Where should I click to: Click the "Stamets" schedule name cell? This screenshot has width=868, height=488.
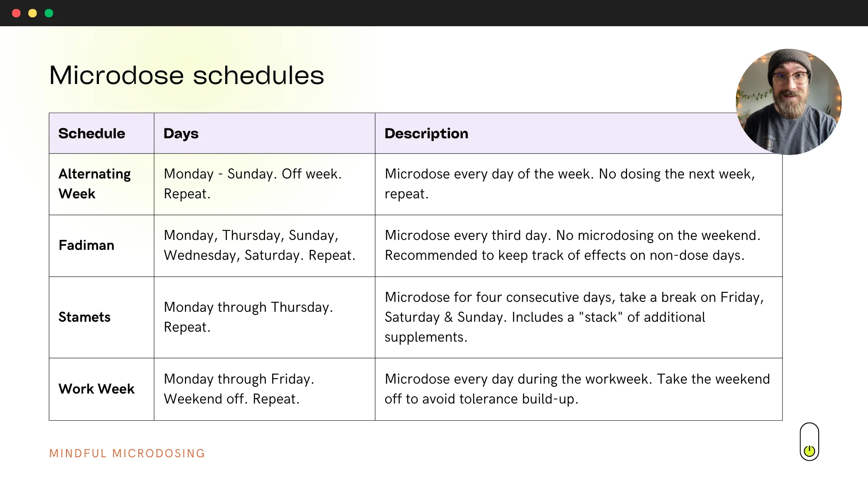85,317
